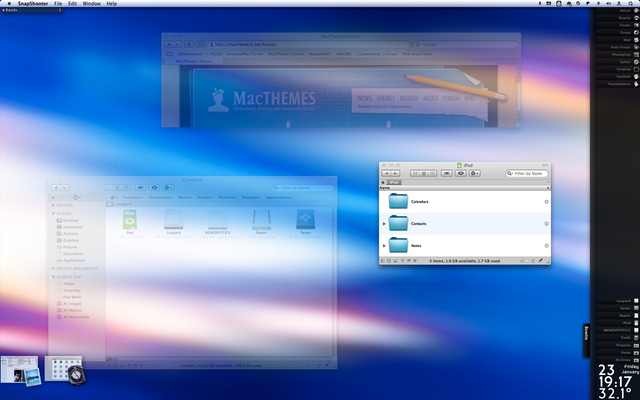The image size is (640, 400).
Task: Open the Archives folder in the sidebar dock
Action: pos(618,360)
